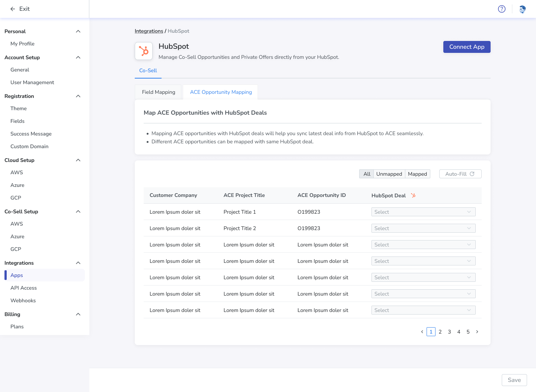Click 'Project Title 1' cell
The width and height of the screenshot is (536, 392).
(240, 212)
